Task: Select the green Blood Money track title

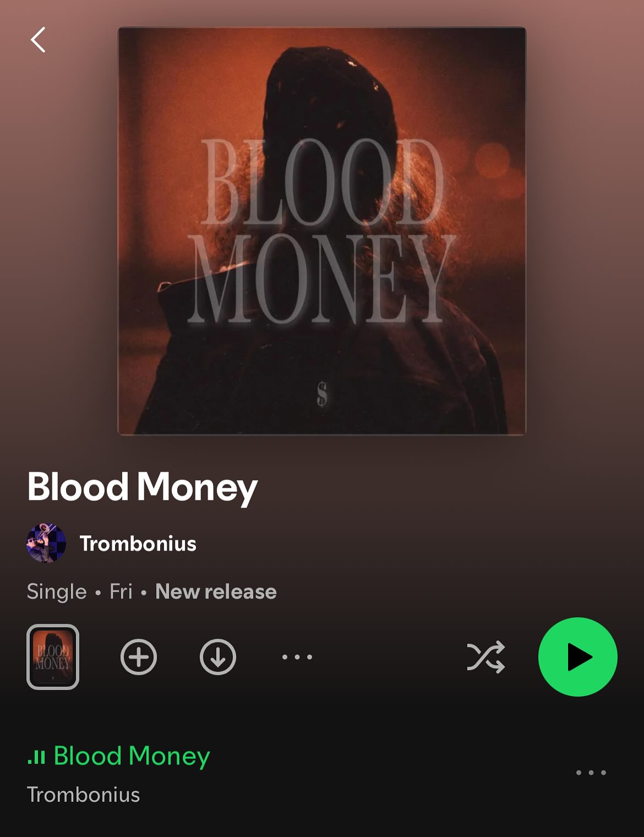Action: tap(132, 756)
